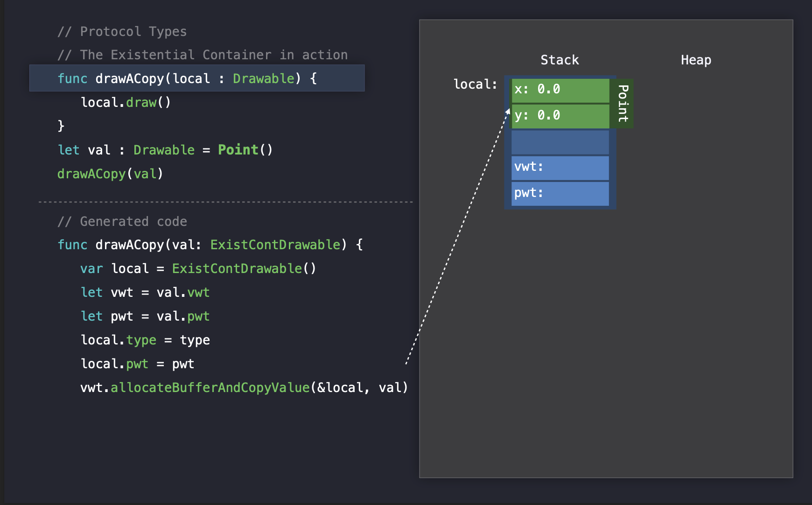Click the '// Generated code' comment

pyautogui.click(x=122, y=221)
